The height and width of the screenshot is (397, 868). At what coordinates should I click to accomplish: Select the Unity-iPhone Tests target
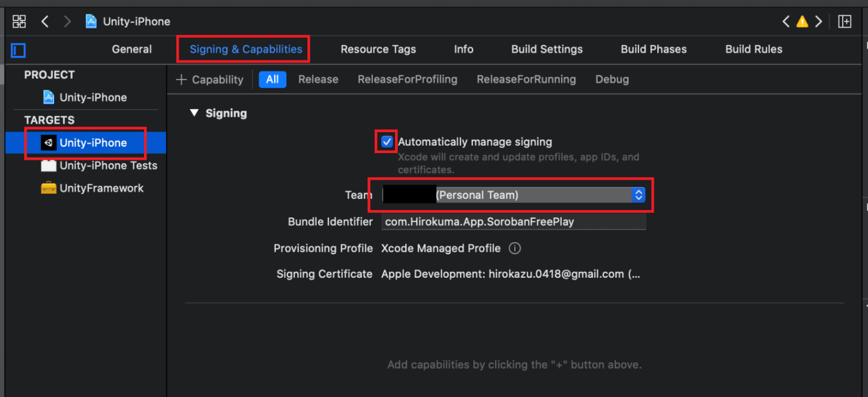pos(108,165)
